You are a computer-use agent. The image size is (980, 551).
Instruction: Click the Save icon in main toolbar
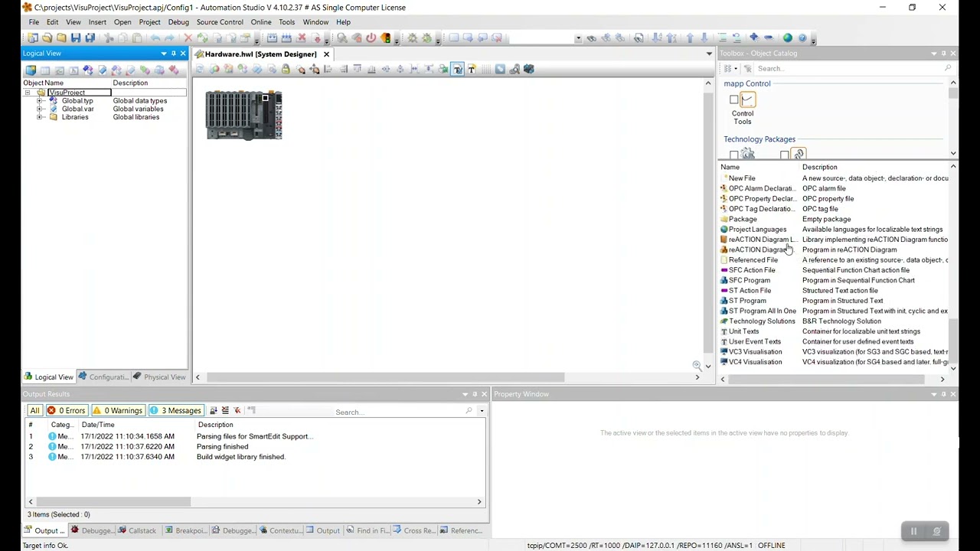(x=76, y=37)
